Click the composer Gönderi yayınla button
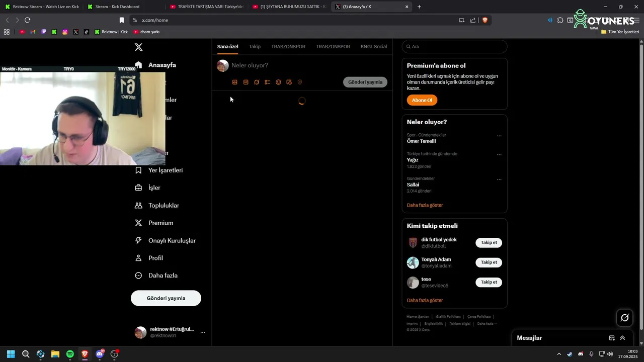The image size is (644, 362). click(x=365, y=82)
